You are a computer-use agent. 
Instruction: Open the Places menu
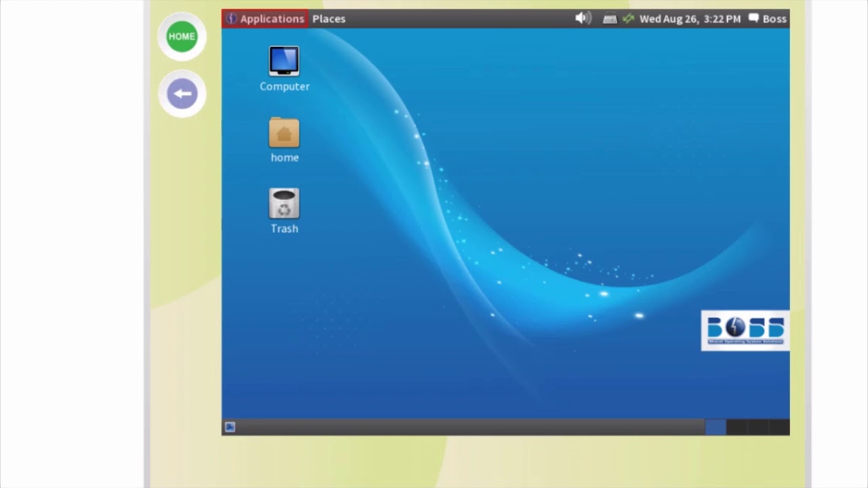(x=329, y=19)
